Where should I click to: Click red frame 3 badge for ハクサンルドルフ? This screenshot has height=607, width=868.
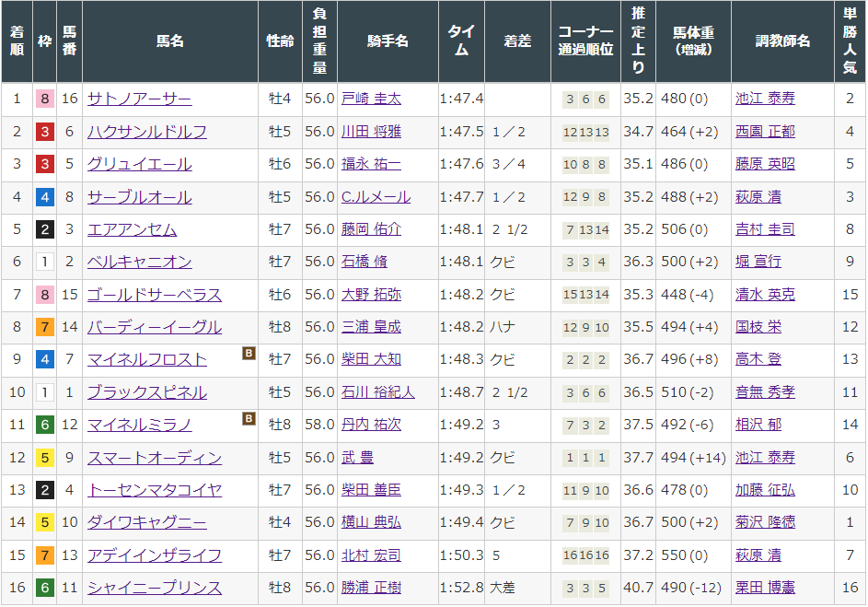pos(45,132)
